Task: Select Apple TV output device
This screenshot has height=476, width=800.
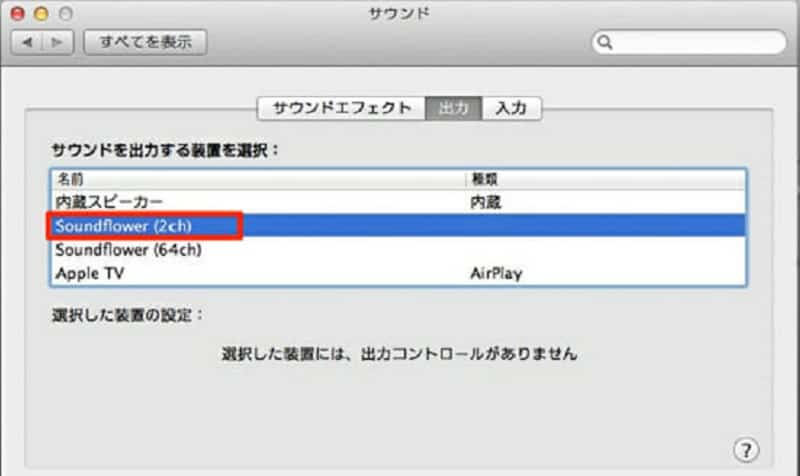Action: 398,273
